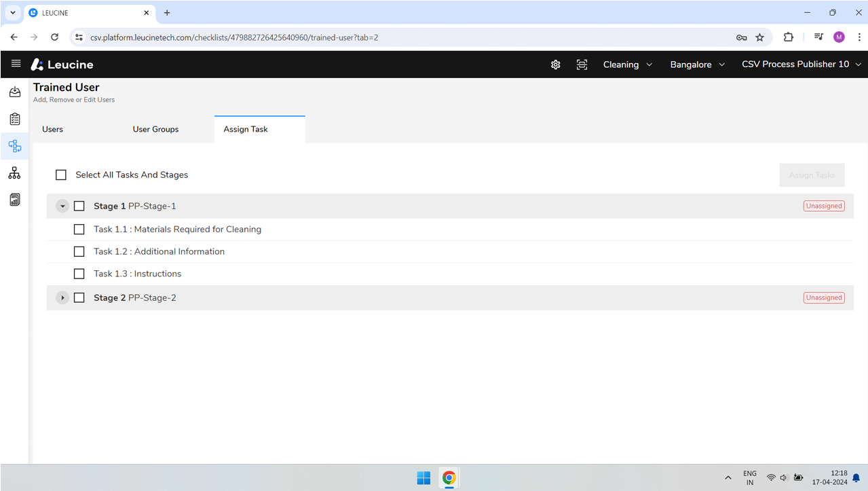Screen dimensions: 868x491
Task: Click the browser address bar URL
Action: coord(234,37)
